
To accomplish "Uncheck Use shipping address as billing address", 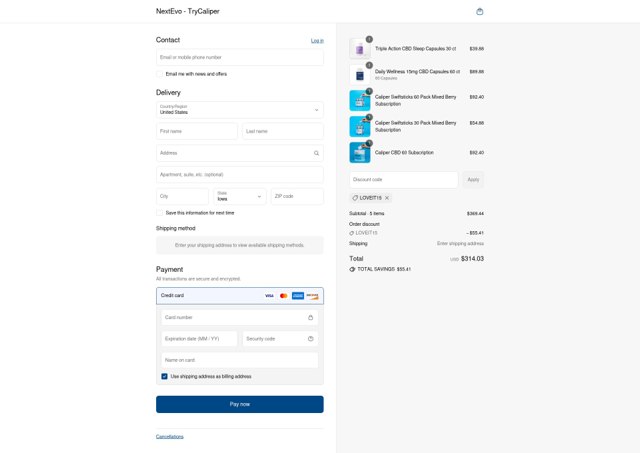I will click(164, 376).
